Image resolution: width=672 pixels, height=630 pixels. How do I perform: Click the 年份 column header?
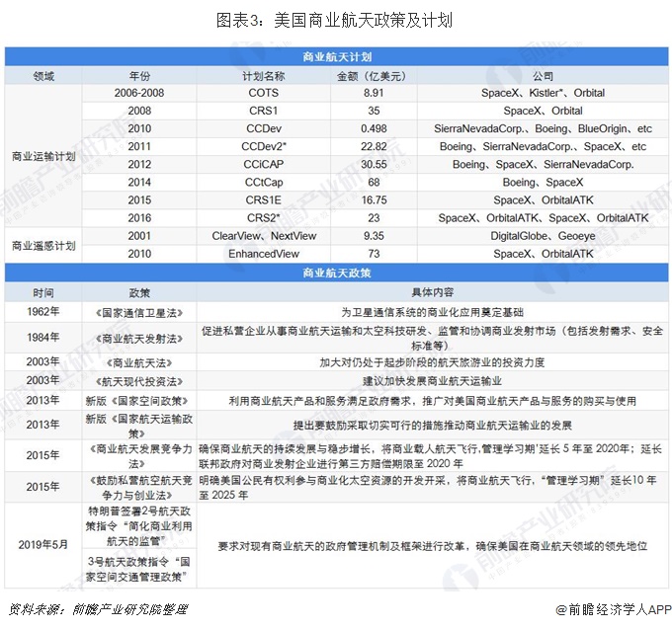(139, 75)
